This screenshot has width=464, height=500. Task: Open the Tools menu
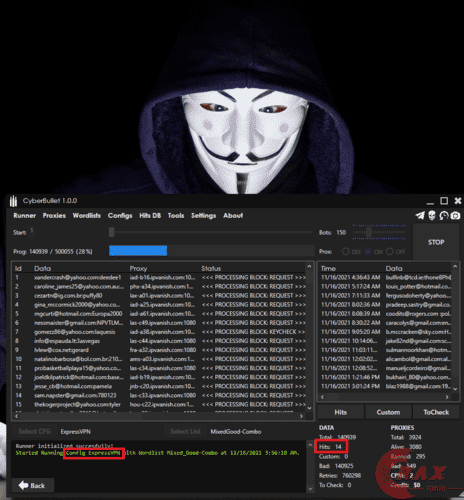tap(176, 216)
